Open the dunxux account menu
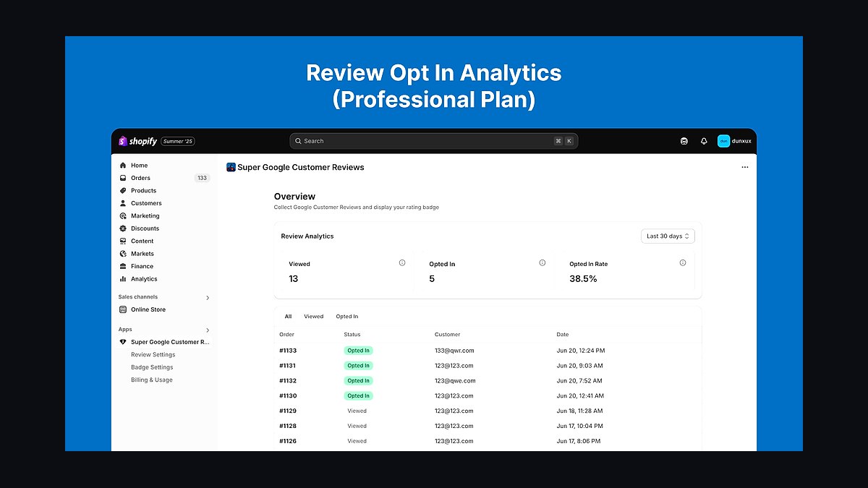Viewport: 868px width, 488px height. point(734,141)
